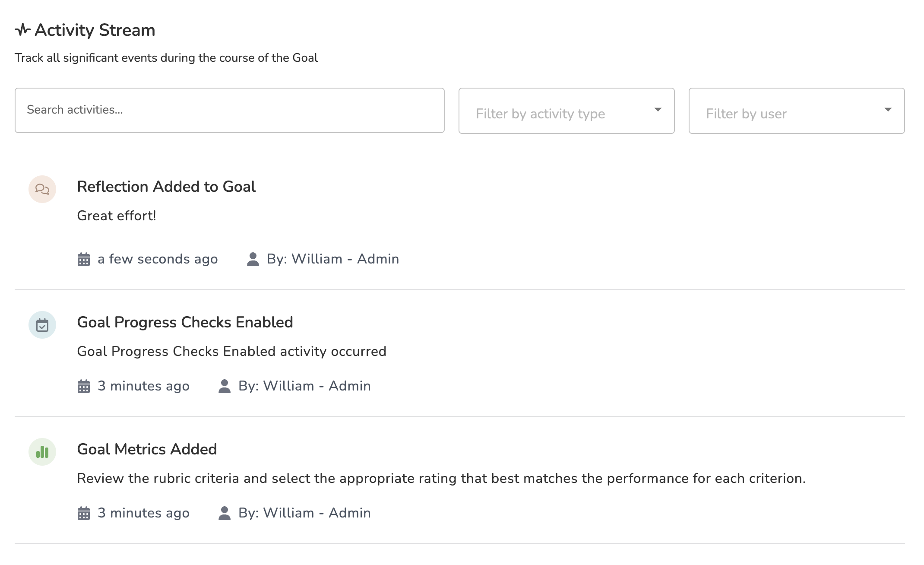Click calendar icon in Goal Progress Checks entry
Viewport: 924px width, 565px height.
[x=84, y=387]
